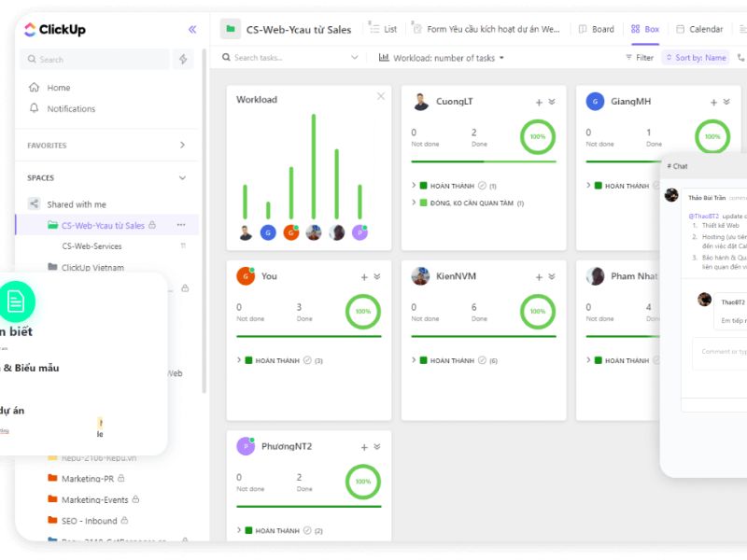The width and height of the screenshot is (747, 560).
Task: Expand the Favorites section
Action: (x=182, y=146)
